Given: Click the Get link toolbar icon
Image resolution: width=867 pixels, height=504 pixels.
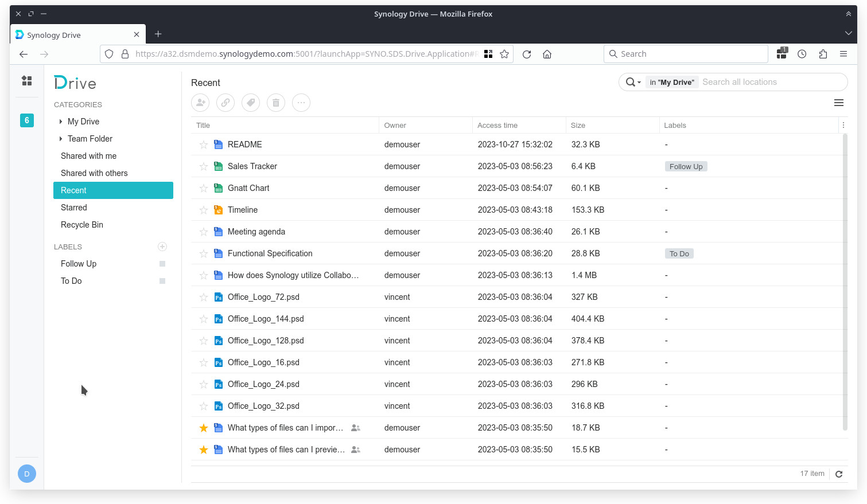Looking at the screenshot, I should click(226, 103).
